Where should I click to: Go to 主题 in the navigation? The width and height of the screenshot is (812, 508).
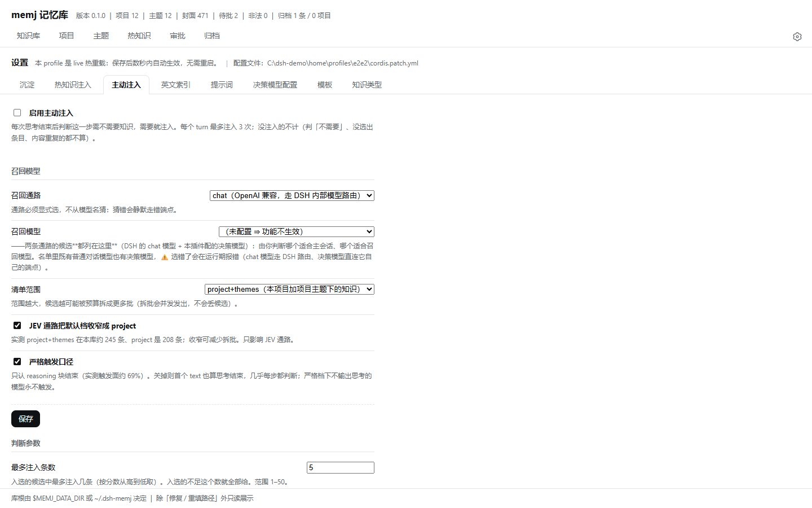(x=101, y=36)
